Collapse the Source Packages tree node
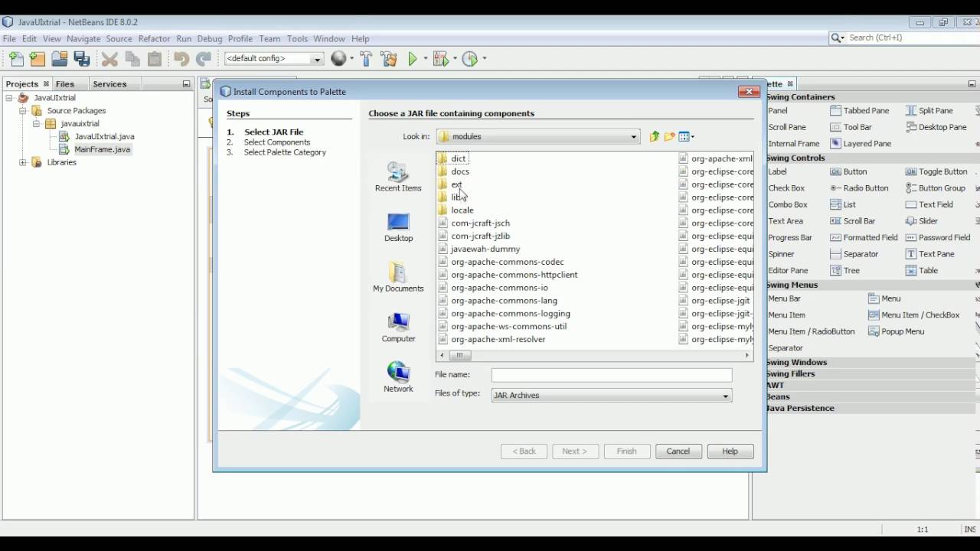The height and width of the screenshot is (551, 980). [x=23, y=111]
